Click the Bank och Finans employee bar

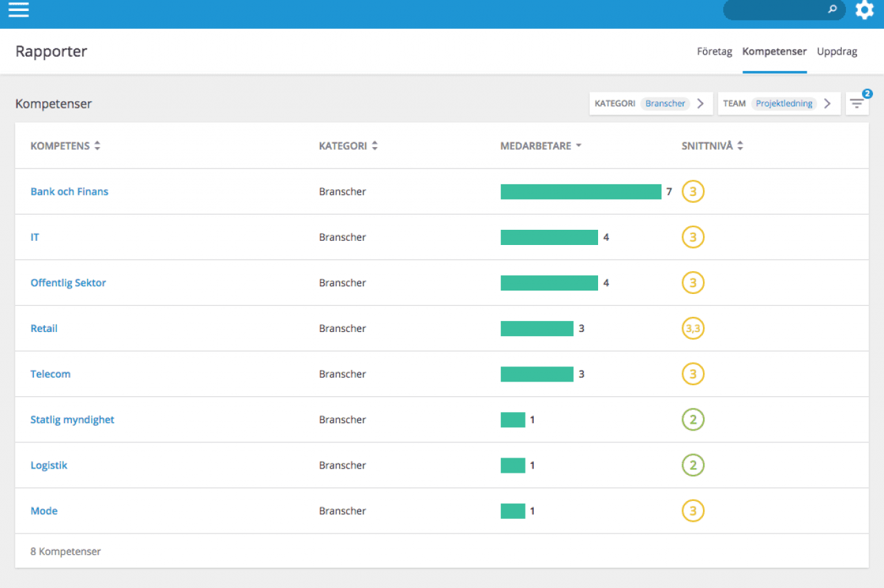[x=581, y=192]
